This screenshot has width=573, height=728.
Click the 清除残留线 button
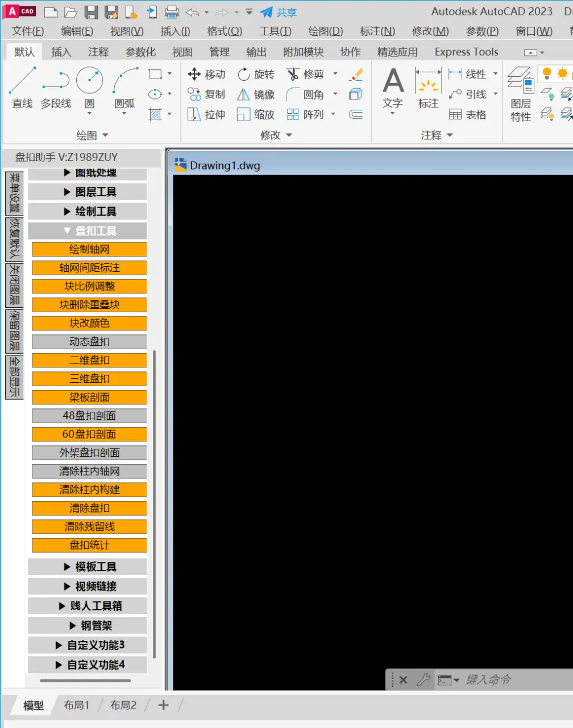click(x=89, y=527)
